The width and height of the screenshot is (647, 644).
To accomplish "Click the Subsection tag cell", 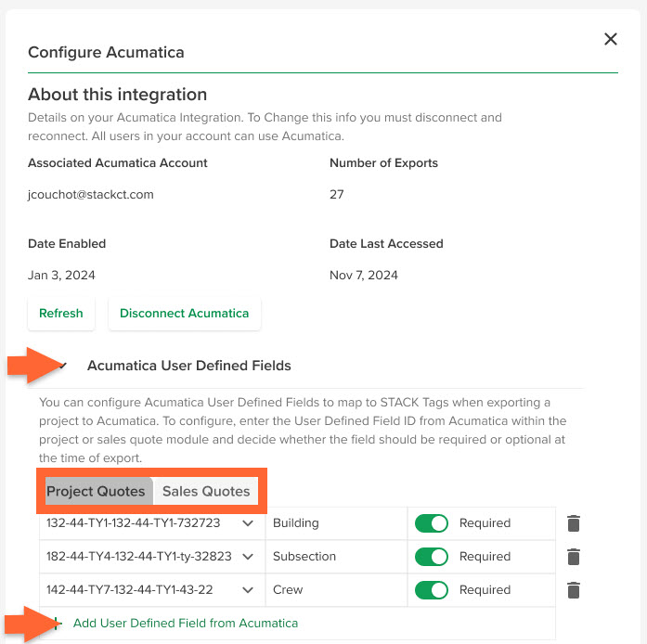I will point(336,557).
